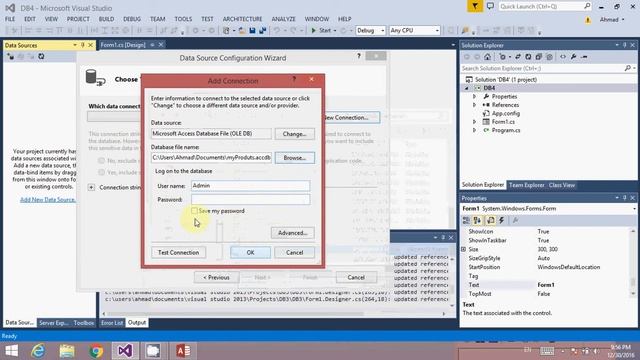Image resolution: width=640 pixels, height=360 pixels.
Task: Click the New Project icon in main toolbar
Action: pos(227,31)
